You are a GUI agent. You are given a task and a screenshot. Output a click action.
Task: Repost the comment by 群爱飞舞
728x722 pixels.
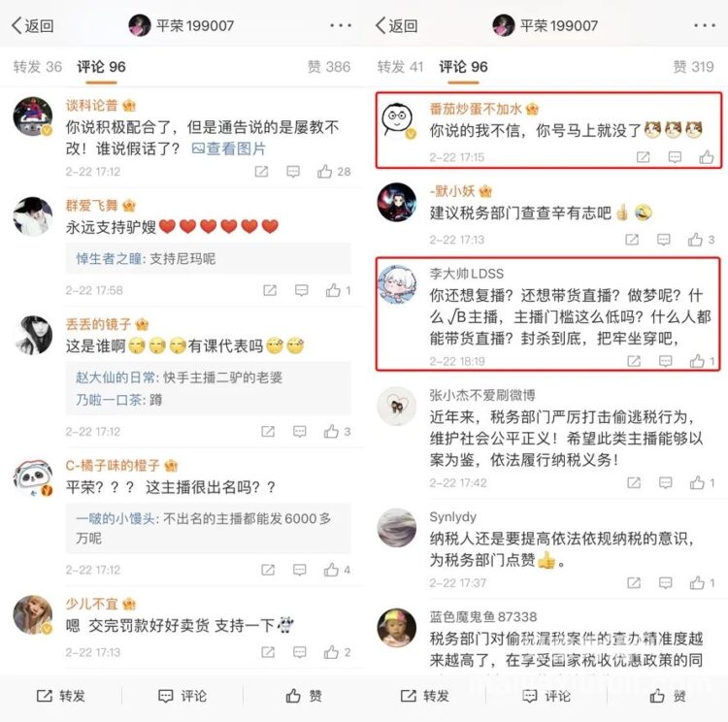[x=270, y=291]
